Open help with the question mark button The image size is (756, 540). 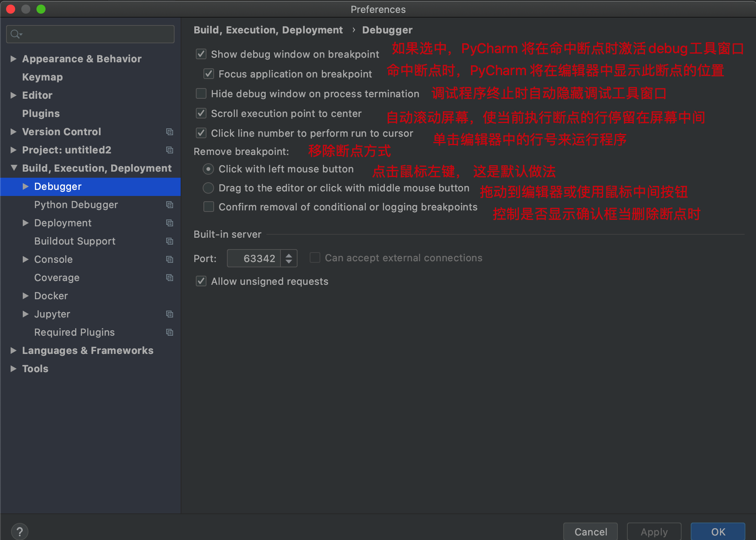20,531
